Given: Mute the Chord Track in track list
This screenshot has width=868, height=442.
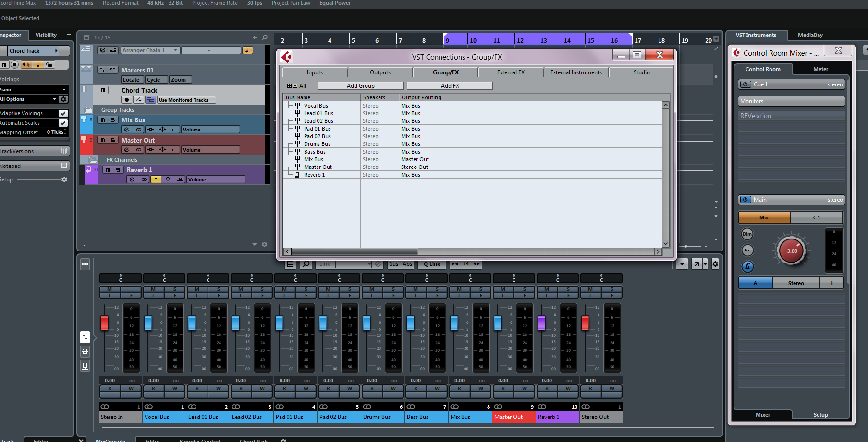Looking at the screenshot, I should (x=103, y=90).
